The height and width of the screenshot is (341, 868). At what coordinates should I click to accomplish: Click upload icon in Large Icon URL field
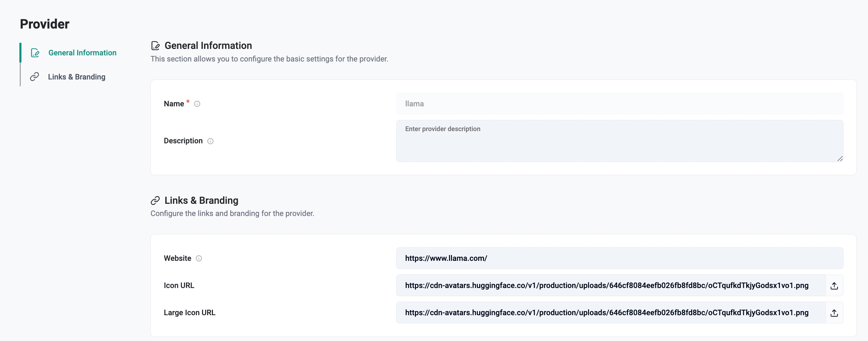tap(834, 313)
